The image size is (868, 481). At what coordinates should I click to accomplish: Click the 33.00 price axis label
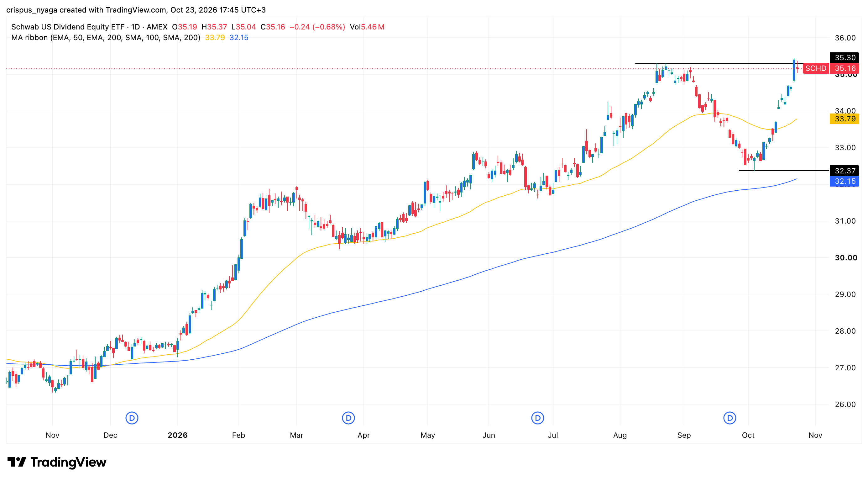click(845, 148)
